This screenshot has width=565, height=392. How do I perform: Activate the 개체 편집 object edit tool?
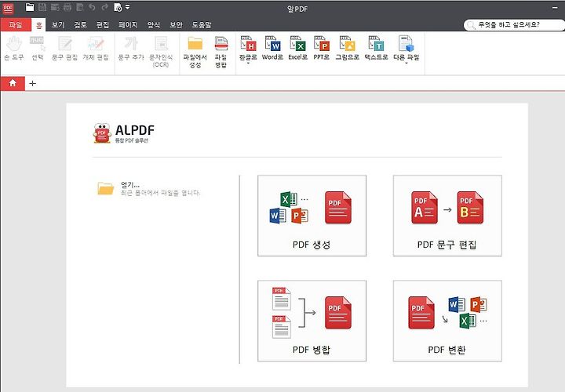point(96,48)
